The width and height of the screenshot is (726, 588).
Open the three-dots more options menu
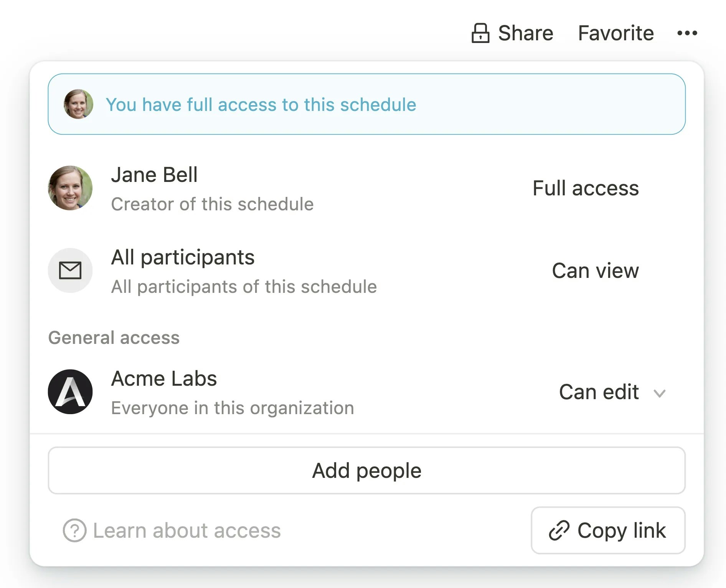point(687,33)
